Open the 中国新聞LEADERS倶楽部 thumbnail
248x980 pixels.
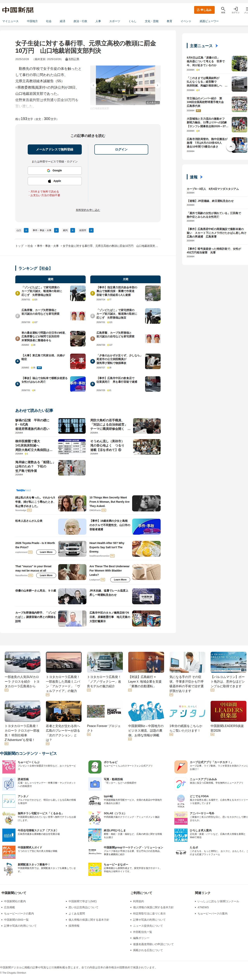click(228, 711)
